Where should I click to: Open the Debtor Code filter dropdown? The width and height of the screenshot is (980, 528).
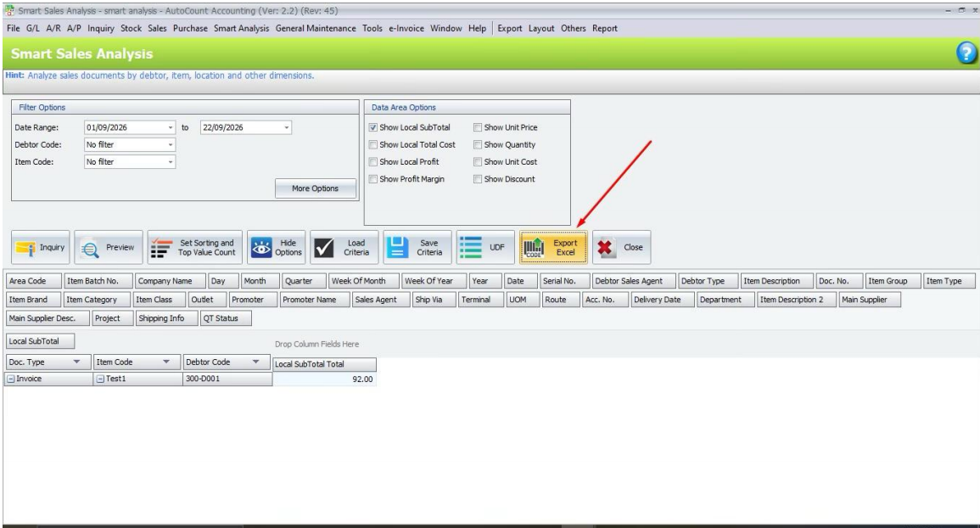click(170, 145)
